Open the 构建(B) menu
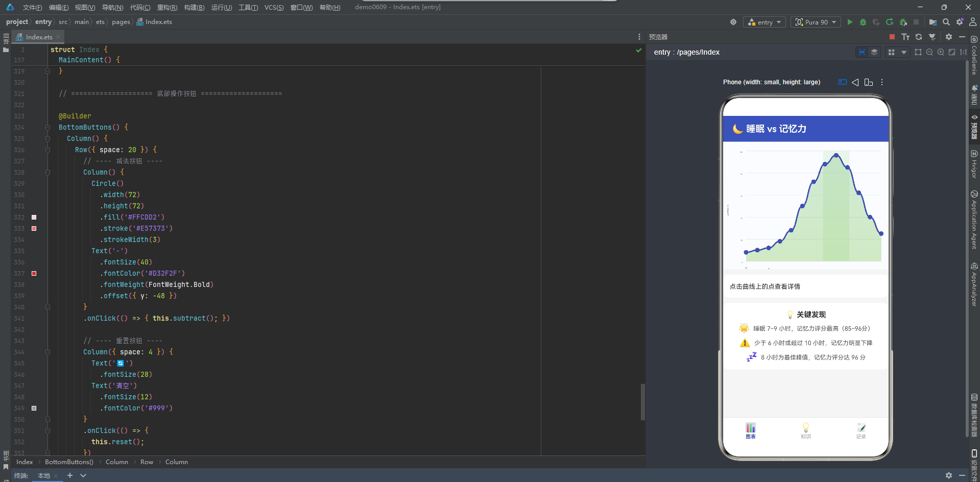This screenshot has height=482, width=980. click(194, 8)
